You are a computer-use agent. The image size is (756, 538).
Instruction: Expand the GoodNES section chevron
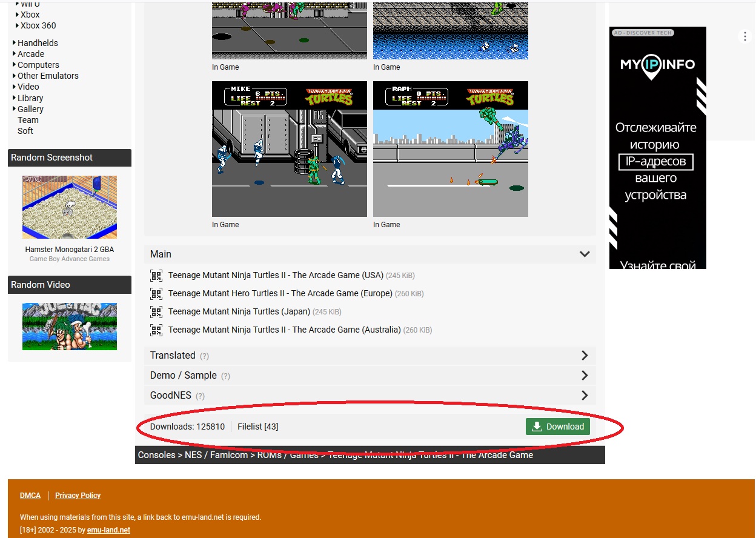tap(585, 395)
